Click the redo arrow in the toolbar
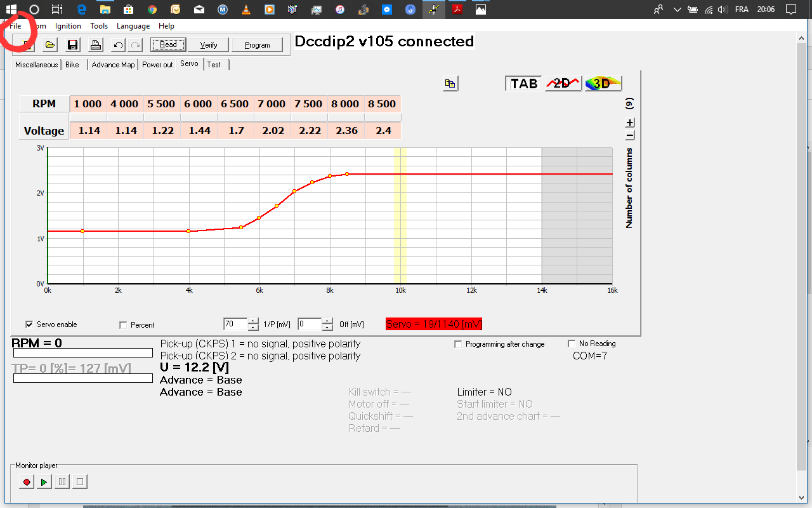This screenshot has width=812, height=508. [134, 44]
